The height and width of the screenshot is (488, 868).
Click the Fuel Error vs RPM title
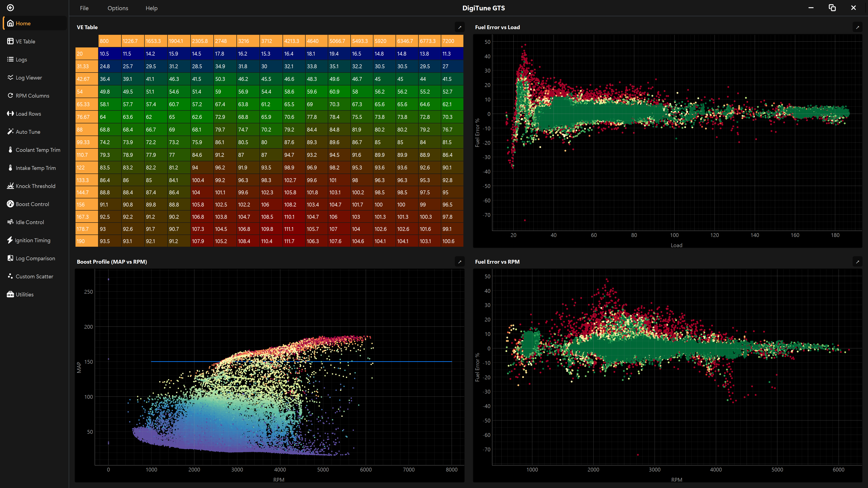point(497,262)
